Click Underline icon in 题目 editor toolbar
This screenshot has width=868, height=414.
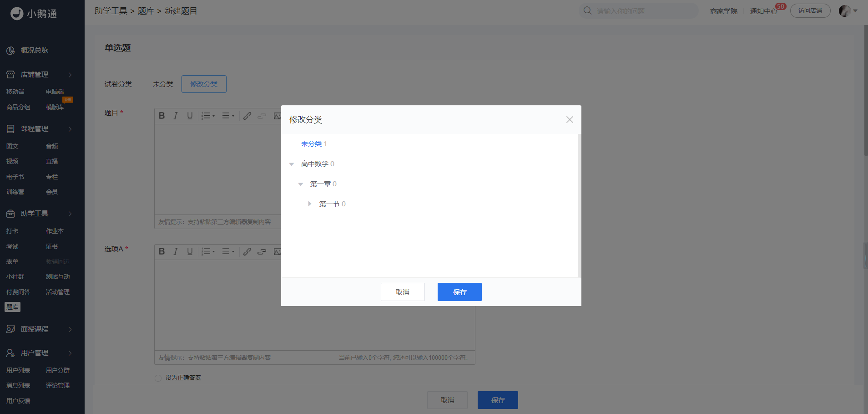[190, 116]
